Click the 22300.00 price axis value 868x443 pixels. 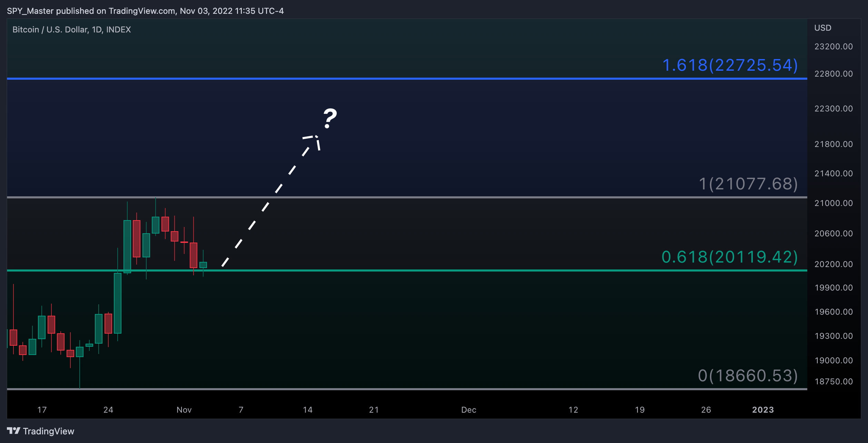click(x=834, y=109)
